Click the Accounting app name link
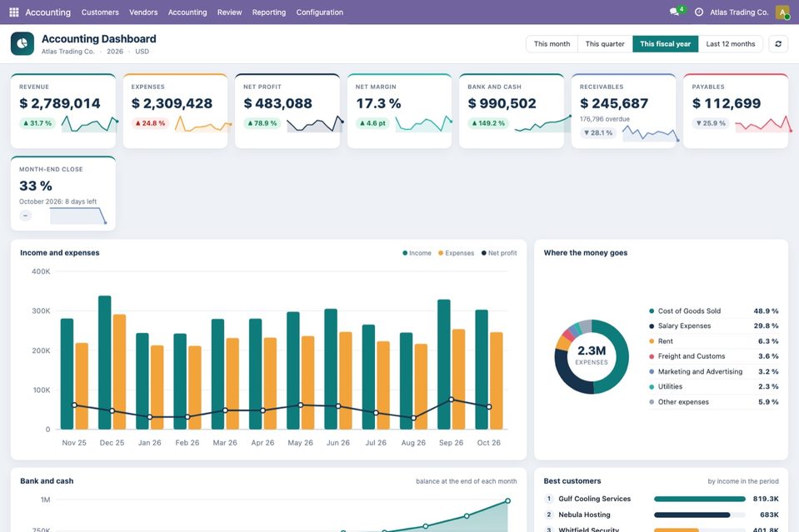 coord(47,12)
